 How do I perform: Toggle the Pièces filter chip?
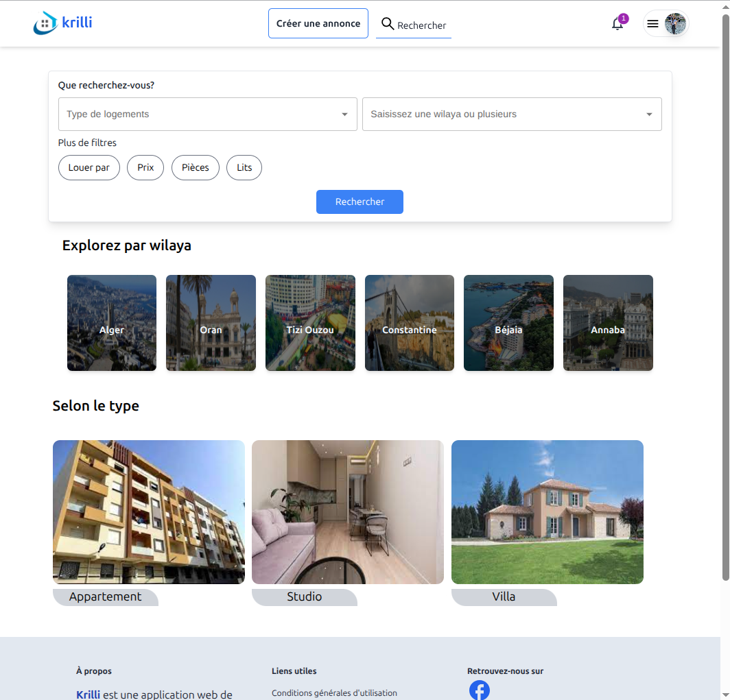[195, 167]
